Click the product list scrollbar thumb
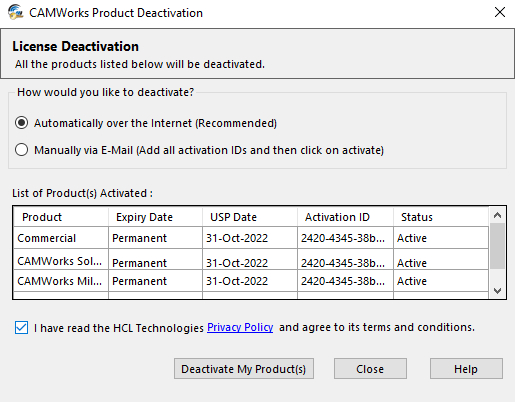This screenshot has height=402, width=515. (497, 246)
